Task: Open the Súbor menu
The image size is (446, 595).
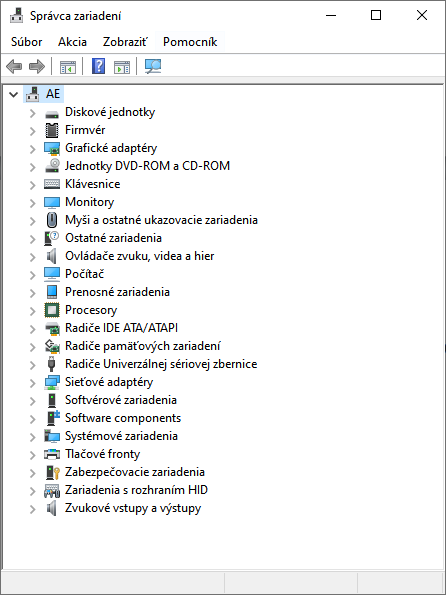Action: pos(27,42)
